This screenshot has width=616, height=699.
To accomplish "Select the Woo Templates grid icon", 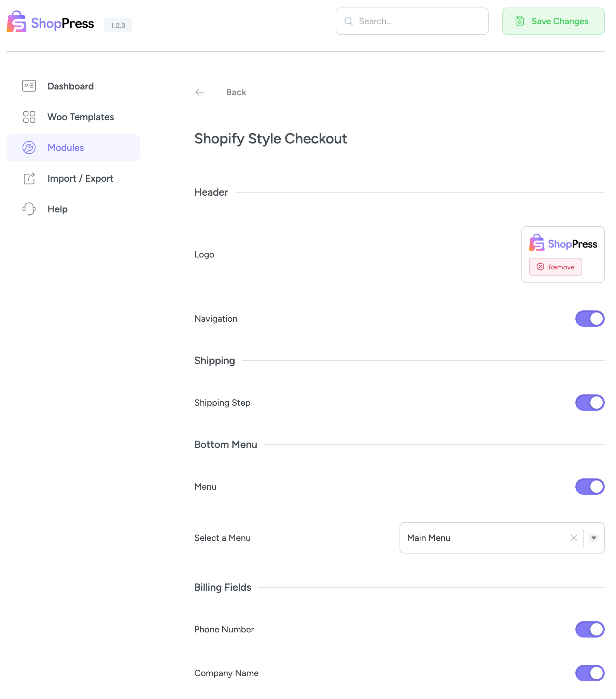I will tap(29, 117).
